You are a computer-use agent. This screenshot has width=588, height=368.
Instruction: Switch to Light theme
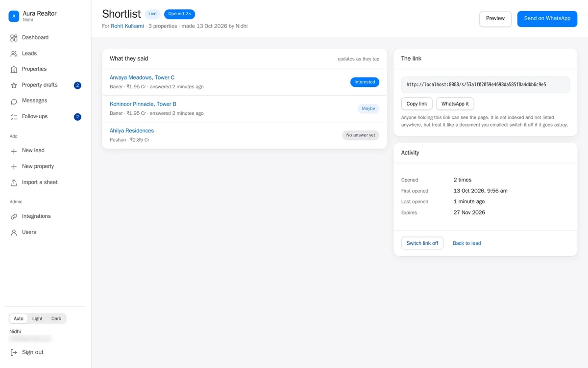pos(37,318)
